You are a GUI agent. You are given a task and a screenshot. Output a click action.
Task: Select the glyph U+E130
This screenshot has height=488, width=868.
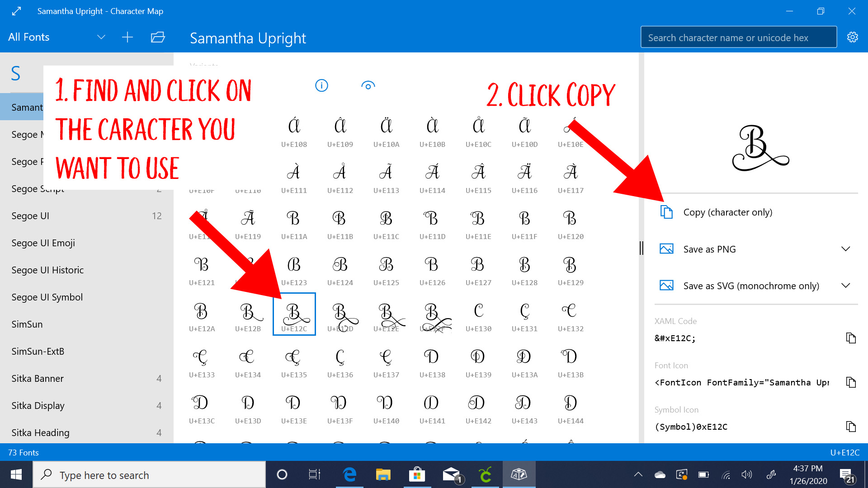pyautogui.click(x=479, y=314)
